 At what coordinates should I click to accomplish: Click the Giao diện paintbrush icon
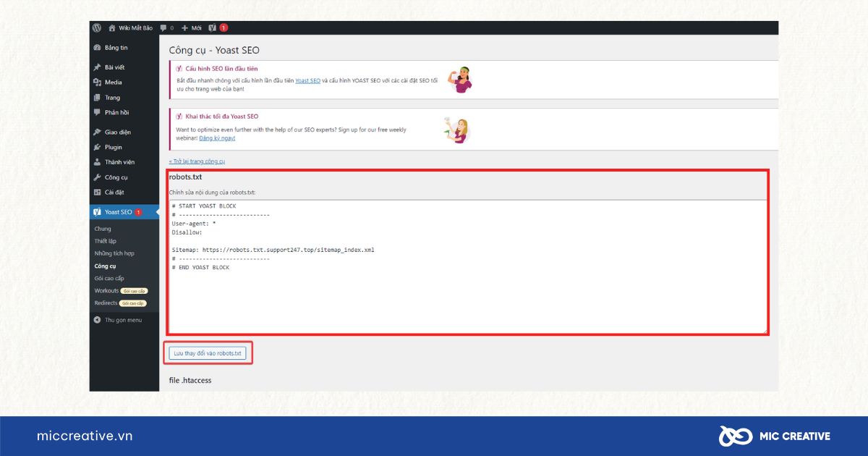pyautogui.click(x=97, y=132)
